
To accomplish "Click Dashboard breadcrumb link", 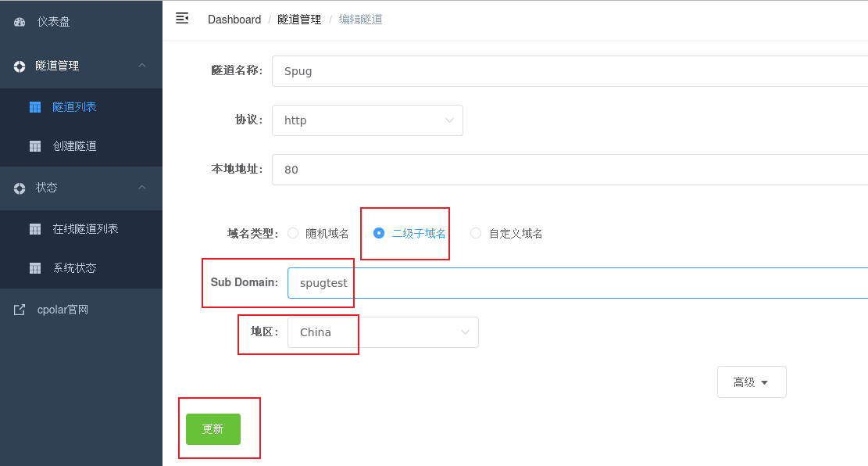I will (x=234, y=20).
